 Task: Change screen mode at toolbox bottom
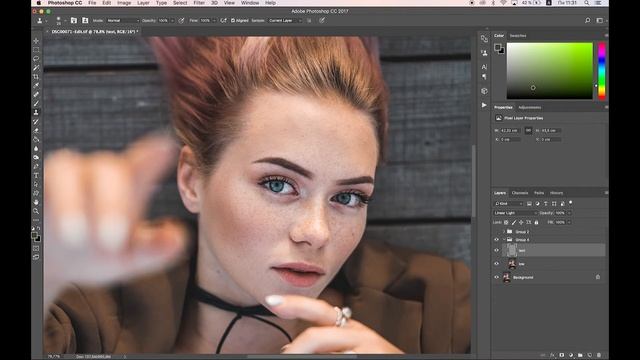36,257
